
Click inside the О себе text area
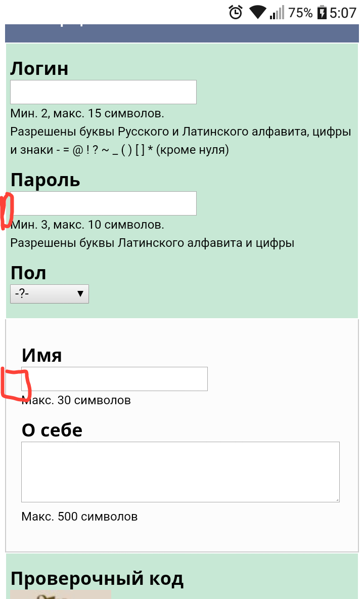pos(180,472)
